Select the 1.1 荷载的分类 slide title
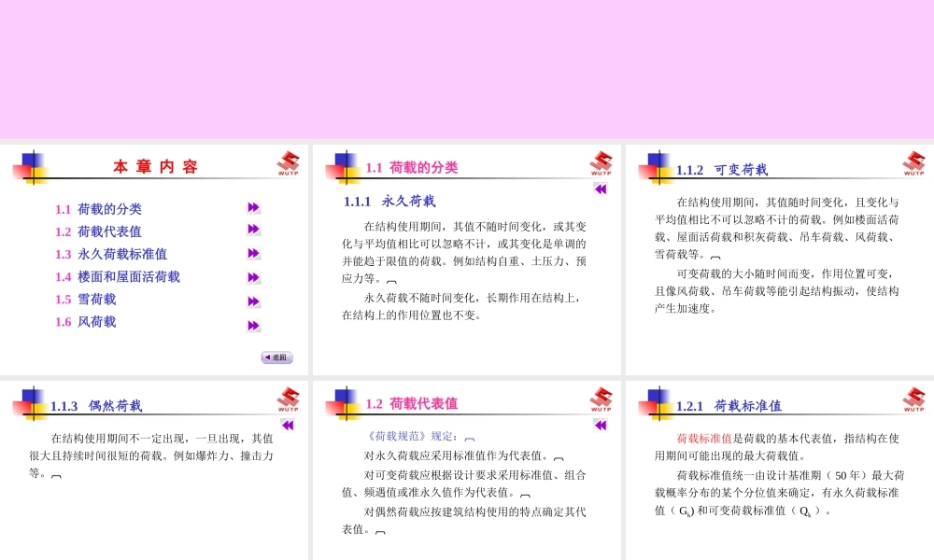The width and height of the screenshot is (934, 560). point(412,168)
